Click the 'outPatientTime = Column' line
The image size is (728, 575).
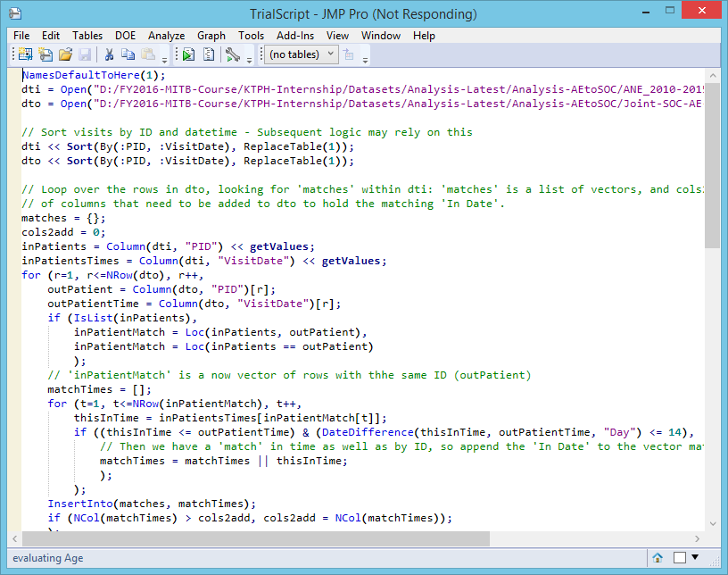tap(194, 304)
